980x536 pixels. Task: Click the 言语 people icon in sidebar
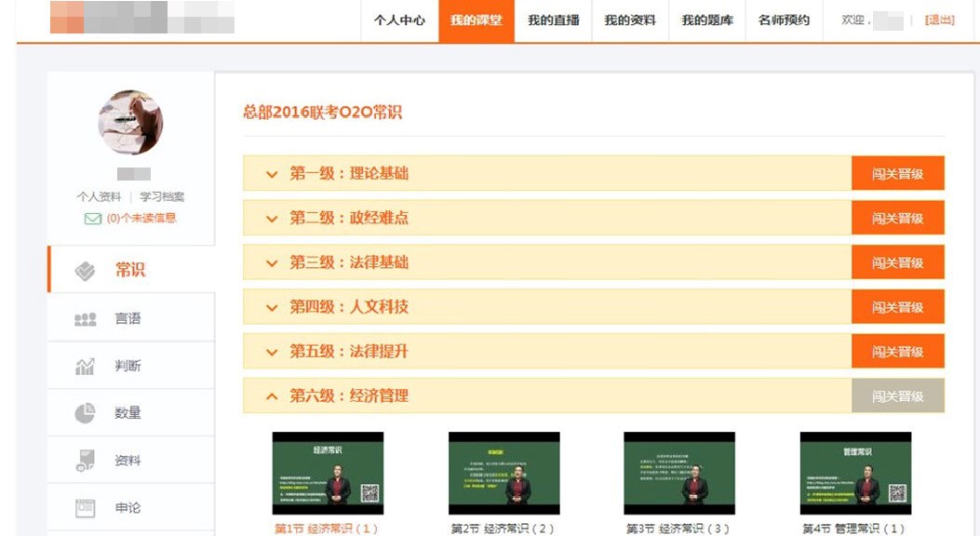[x=85, y=319]
